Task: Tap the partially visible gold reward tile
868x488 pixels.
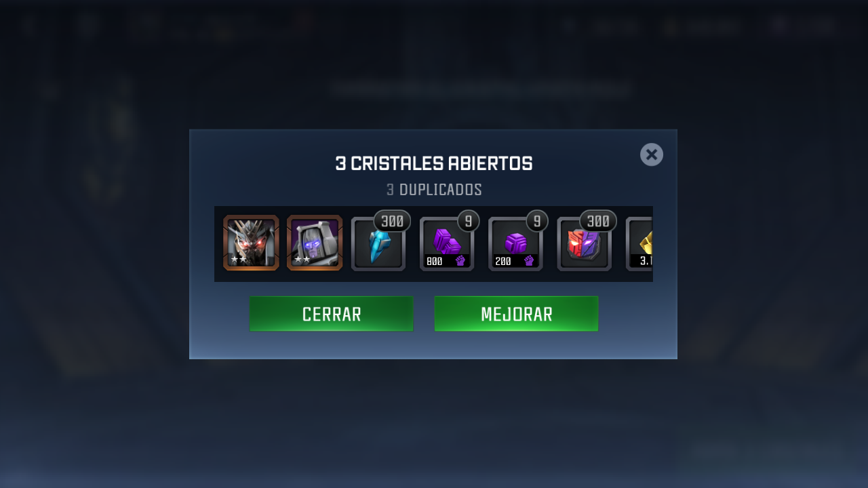Action: click(639, 244)
